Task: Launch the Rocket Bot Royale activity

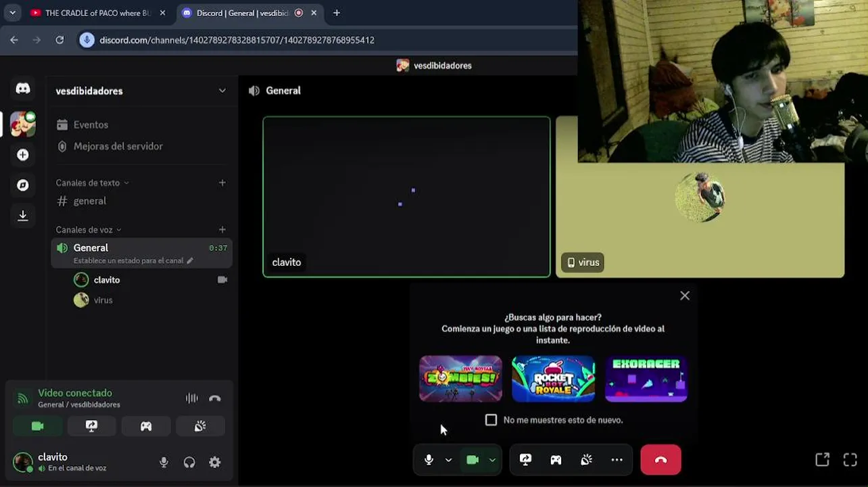Action: [x=554, y=379]
